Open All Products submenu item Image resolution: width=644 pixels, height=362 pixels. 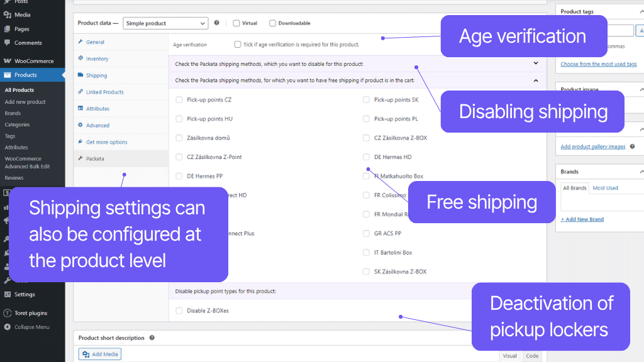[19, 90]
